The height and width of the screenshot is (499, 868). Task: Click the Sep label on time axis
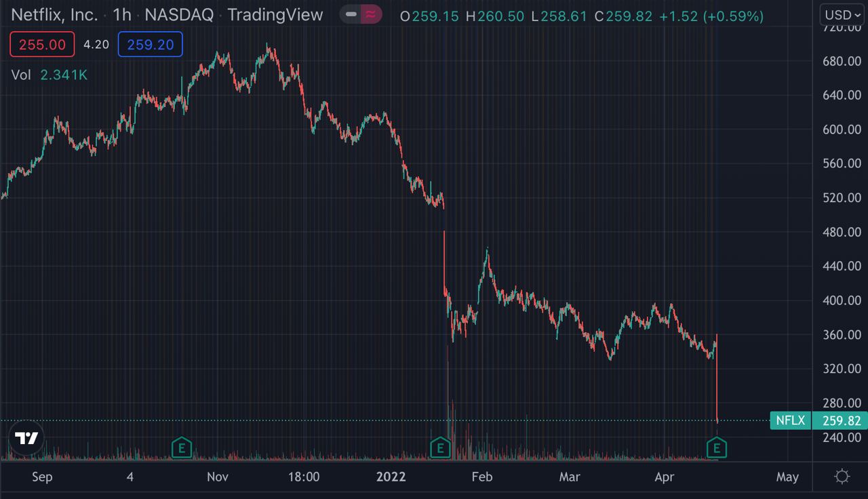point(42,477)
